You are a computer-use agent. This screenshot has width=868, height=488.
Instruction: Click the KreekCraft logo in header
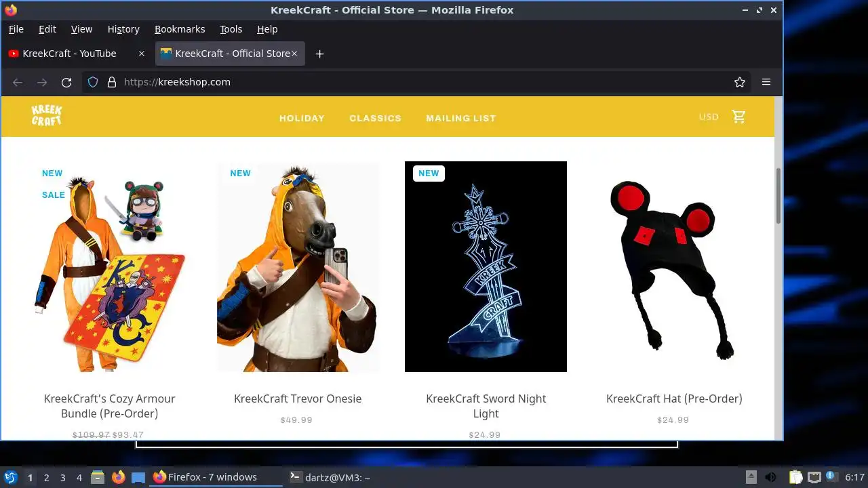pyautogui.click(x=47, y=116)
